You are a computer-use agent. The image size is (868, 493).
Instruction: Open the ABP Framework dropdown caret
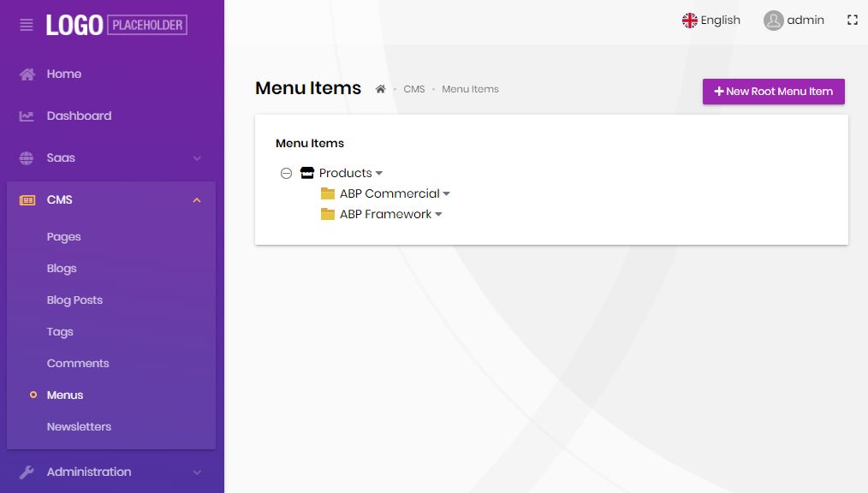[438, 215]
